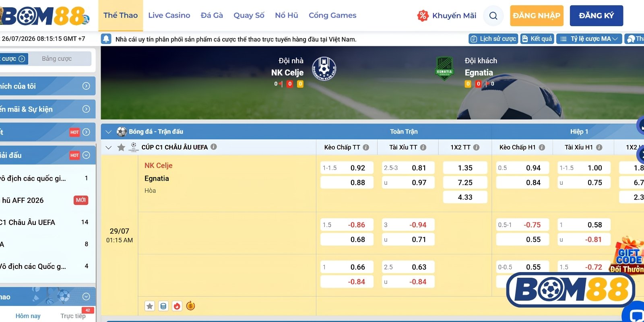Click the database stats icon below the odds
644x322 pixels.
click(x=163, y=306)
